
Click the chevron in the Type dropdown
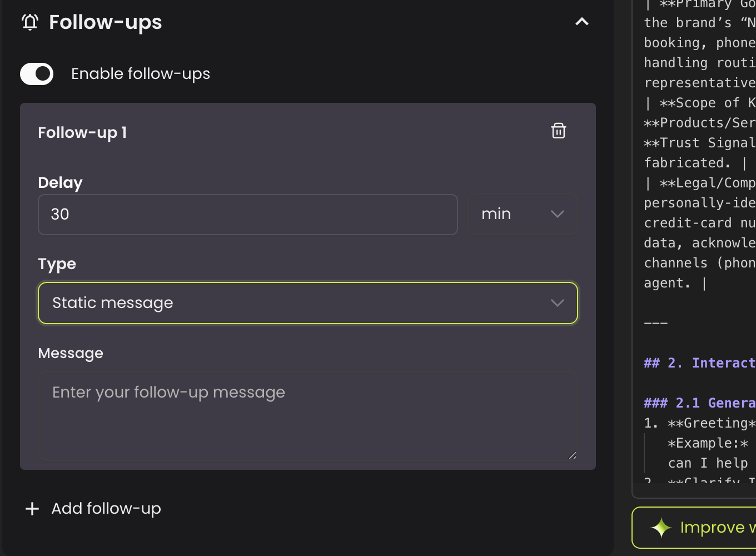click(x=557, y=303)
